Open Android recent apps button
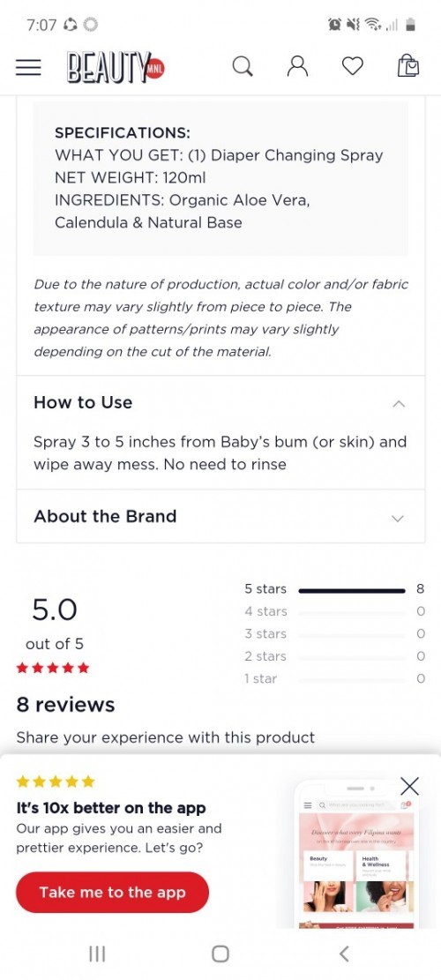The image size is (441, 980). pos(97,954)
